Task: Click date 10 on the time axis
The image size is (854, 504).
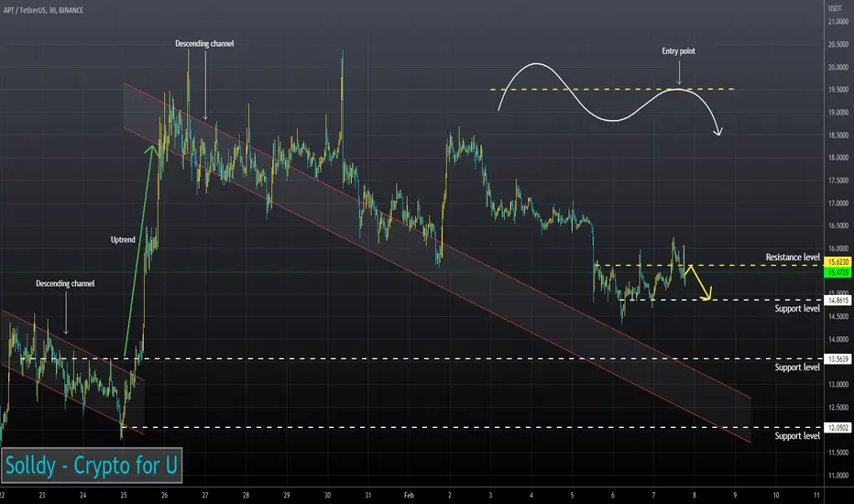Action: [x=775, y=495]
